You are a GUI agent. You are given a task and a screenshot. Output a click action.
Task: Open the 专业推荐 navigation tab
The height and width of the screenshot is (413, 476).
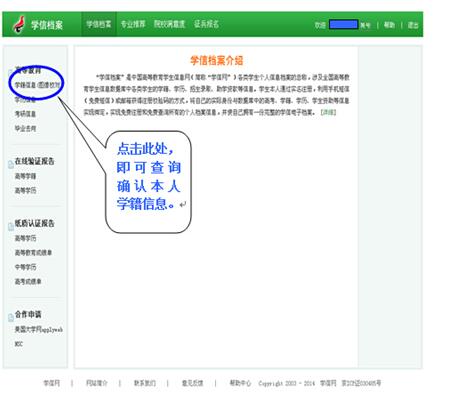(x=133, y=24)
